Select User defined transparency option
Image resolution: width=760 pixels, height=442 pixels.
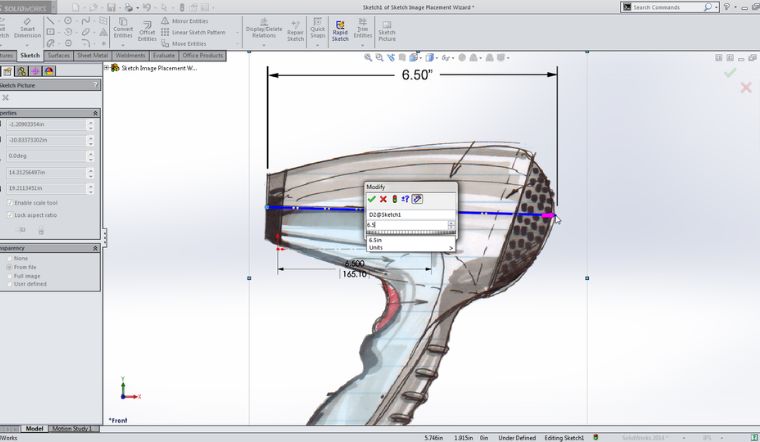tap(9, 284)
